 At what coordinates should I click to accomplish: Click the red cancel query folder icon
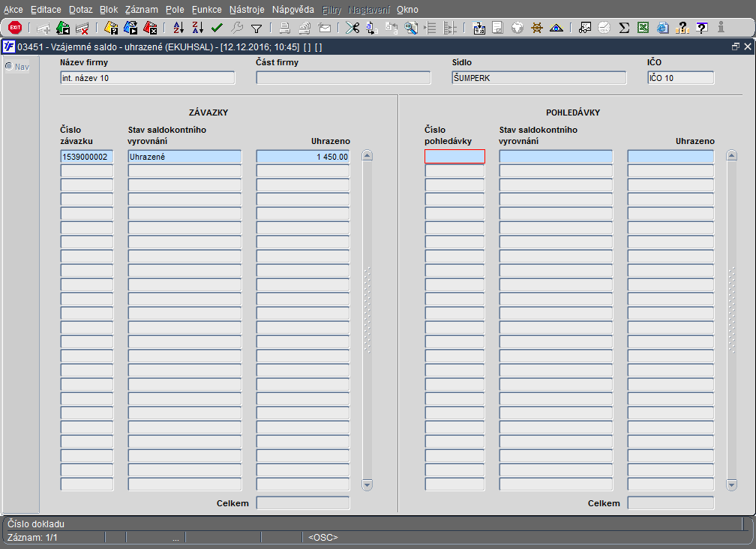click(151, 28)
